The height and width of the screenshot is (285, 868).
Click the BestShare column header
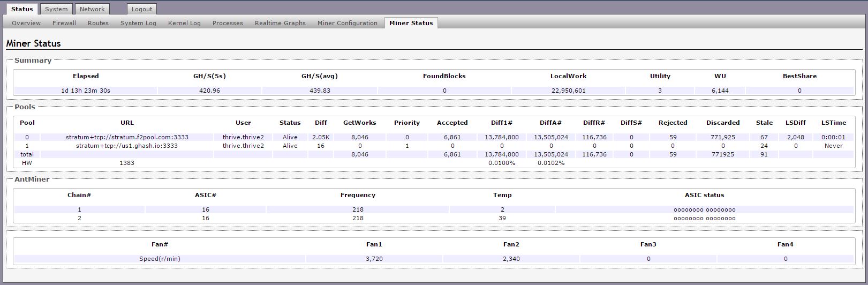(799, 76)
